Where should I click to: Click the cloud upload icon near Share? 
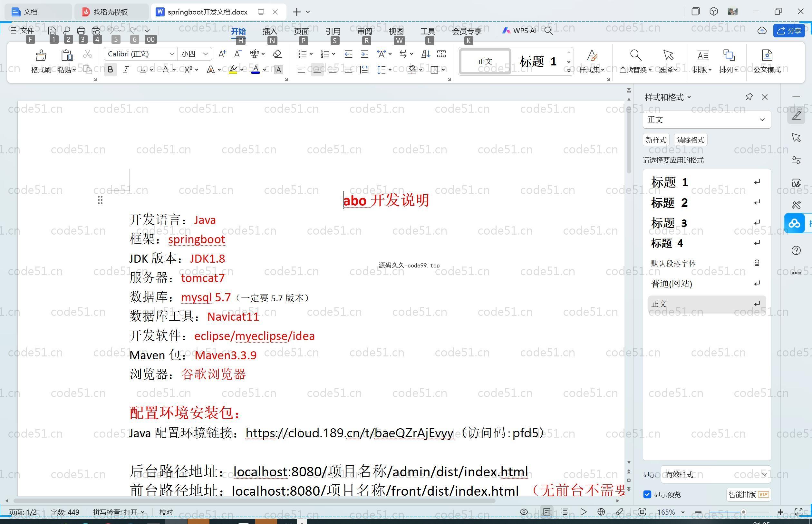pos(762,31)
